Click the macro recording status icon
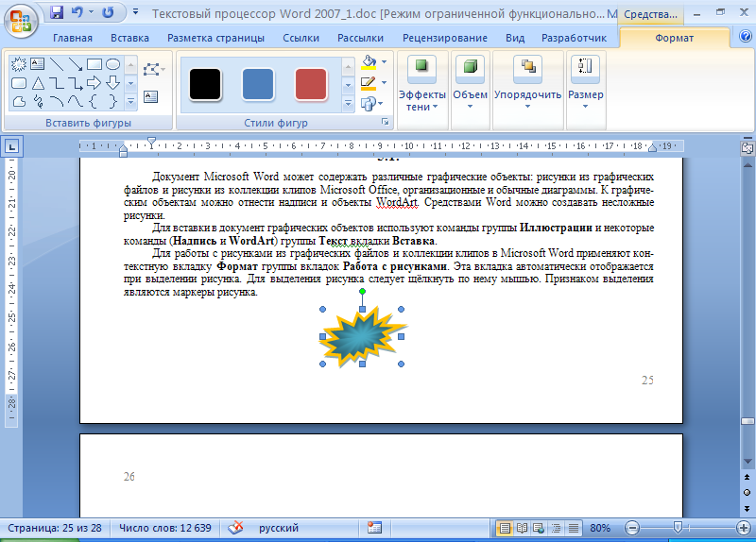Image resolution: width=756 pixels, height=542 pixels. (374, 528)
